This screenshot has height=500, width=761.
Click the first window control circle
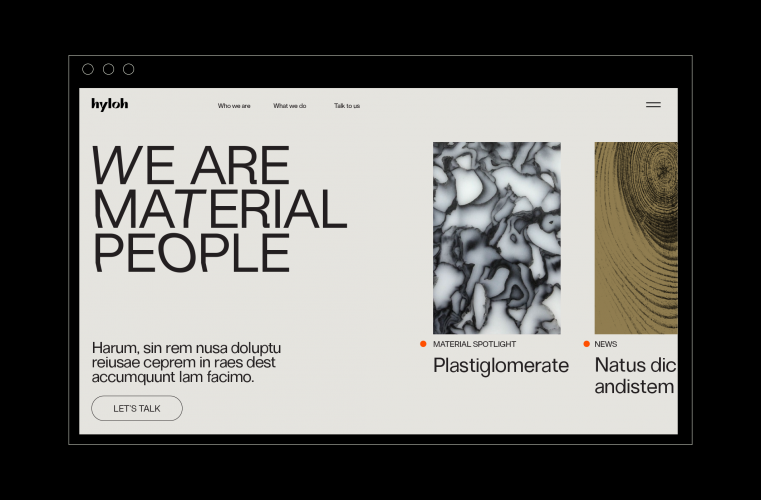[x=88, y=69]
